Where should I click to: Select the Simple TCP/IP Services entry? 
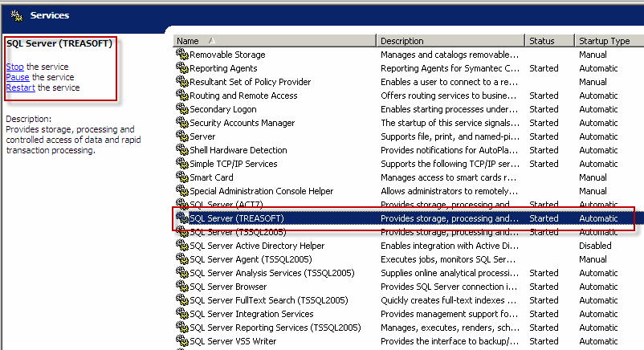pyautogui.click(x=233, y=164)
